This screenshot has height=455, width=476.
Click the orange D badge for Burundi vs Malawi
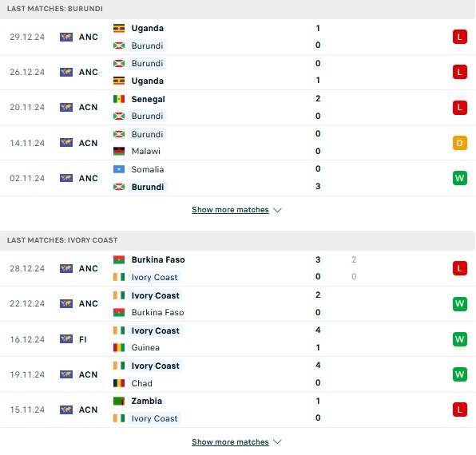click(x=459, y=143)
